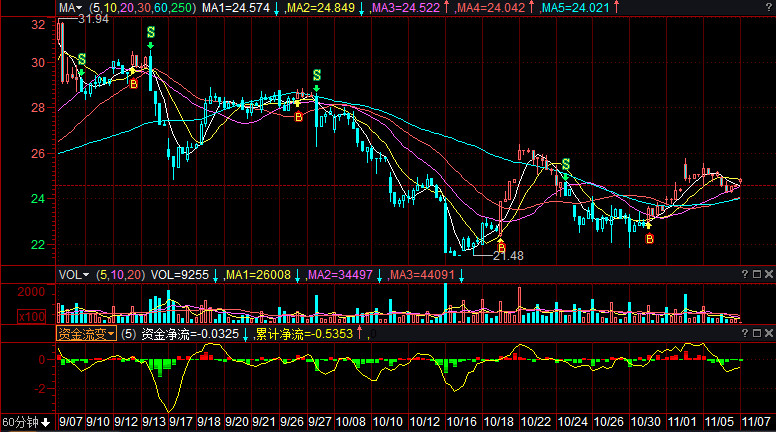Click the help icon on the VOL panel
The height and width of the screenshot is (432, 776).
click(743, 273)
